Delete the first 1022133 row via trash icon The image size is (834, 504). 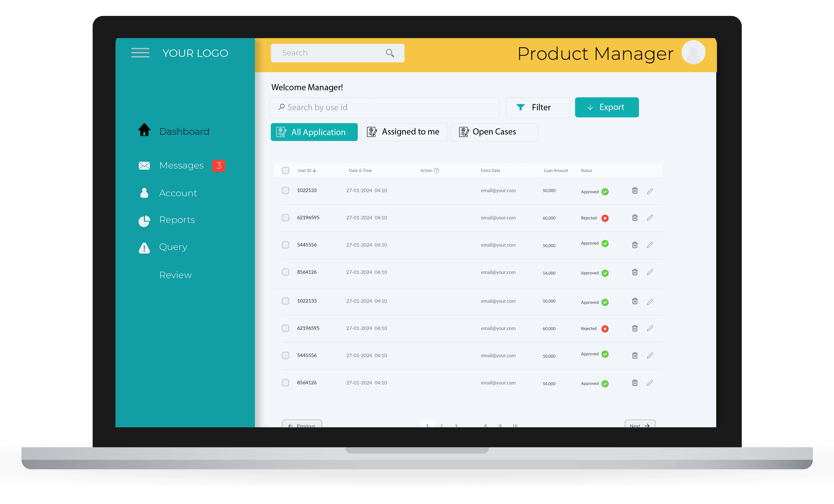pos(635,190)
